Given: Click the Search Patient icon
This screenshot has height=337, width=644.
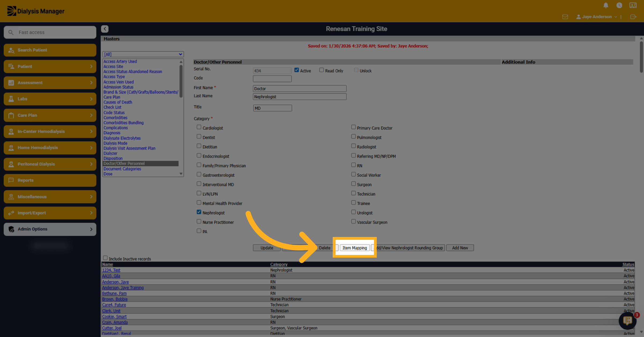Looking at the screenshot, I should click(11, 50).
